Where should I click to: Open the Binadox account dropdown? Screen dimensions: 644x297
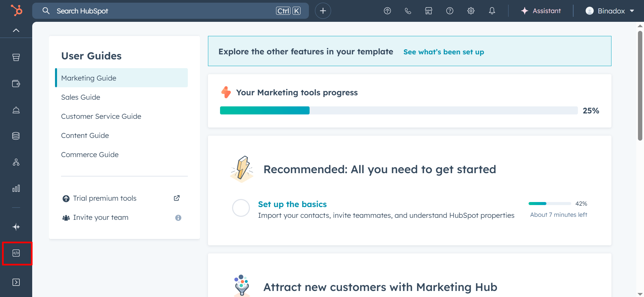click(610, 11)
